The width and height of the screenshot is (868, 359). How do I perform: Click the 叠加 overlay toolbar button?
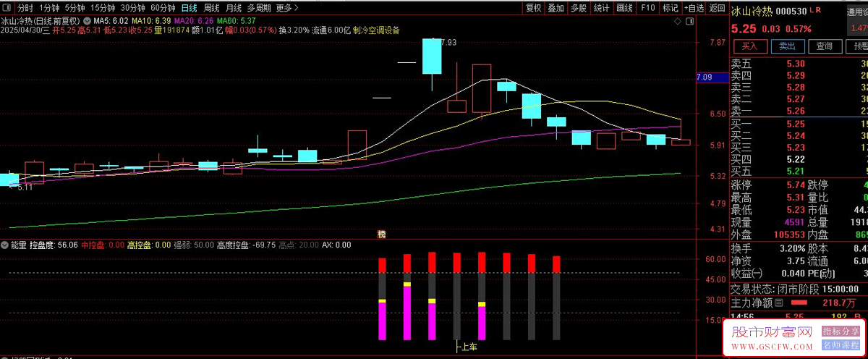click(556, 8)
